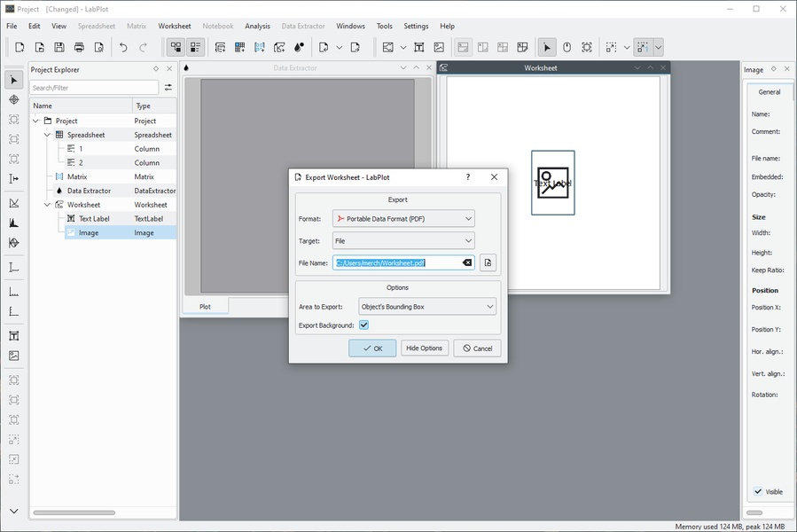
Task: Float the Project Explorer panel with the diamond icon
Action: point(156,69)
